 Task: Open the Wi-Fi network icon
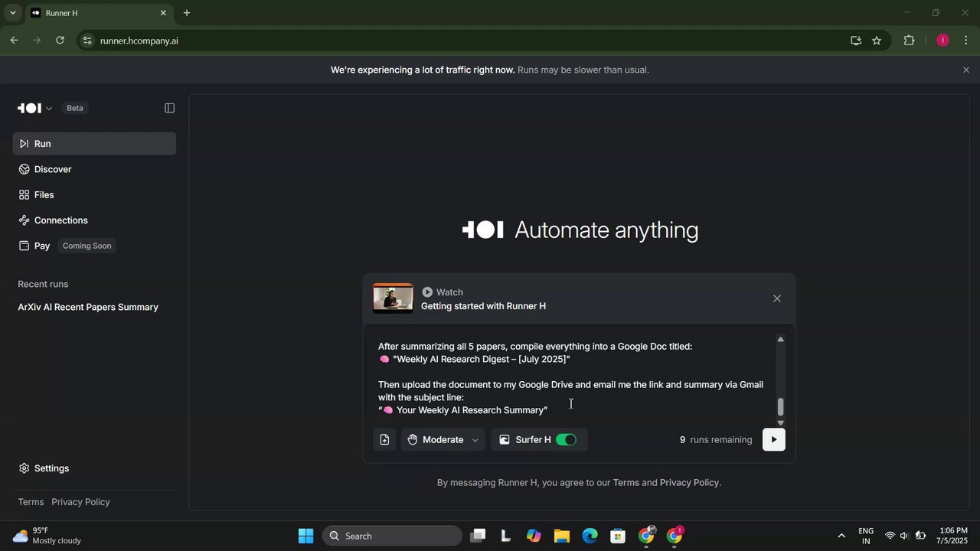[890, 536]
